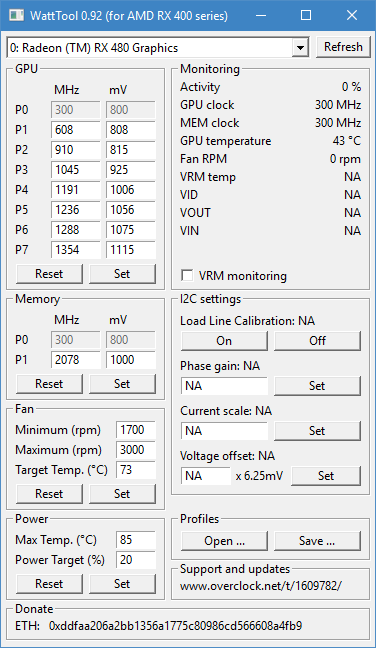Set the Phase gain value
This screenshot has width=376, height=648.
tap(317, 386)
